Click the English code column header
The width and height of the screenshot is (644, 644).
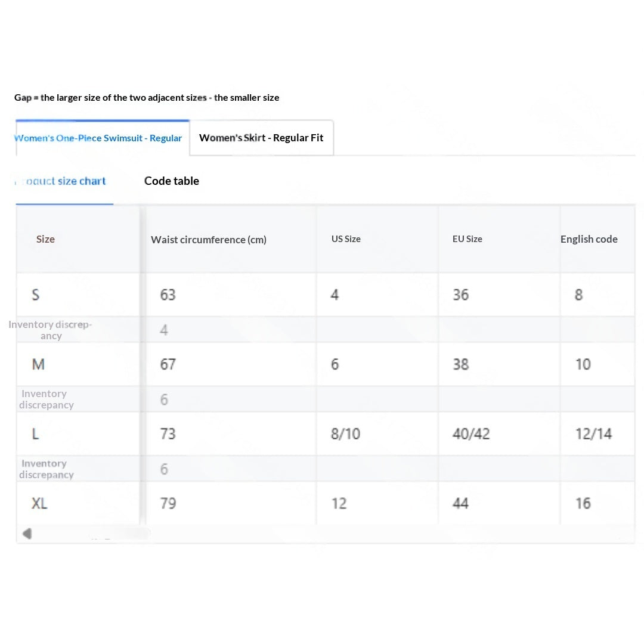(589, 239)
